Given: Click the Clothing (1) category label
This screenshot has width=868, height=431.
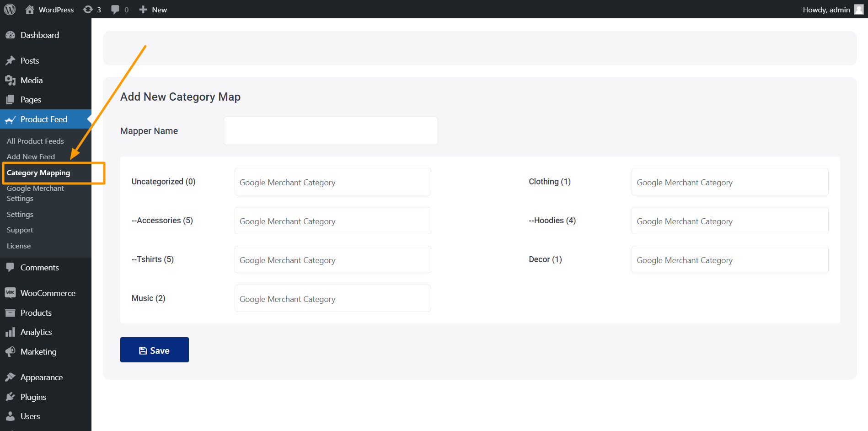Looking at the screenshot, I should (550, 182).
